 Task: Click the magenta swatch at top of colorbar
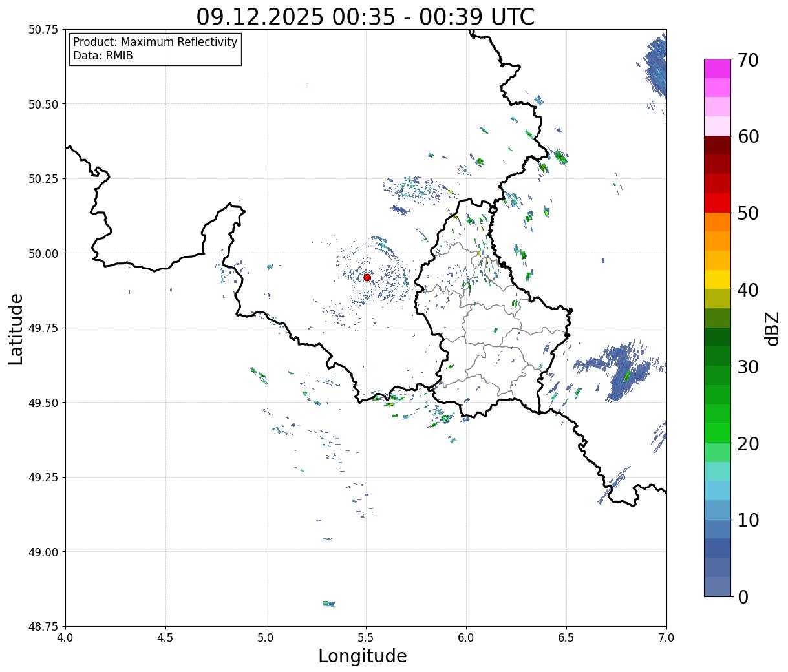tap(718, 68)
